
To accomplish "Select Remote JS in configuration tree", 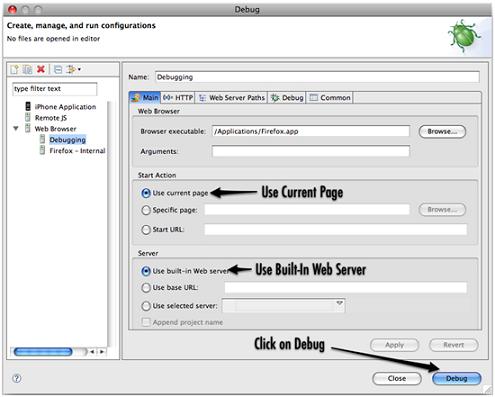I will 51,118.
